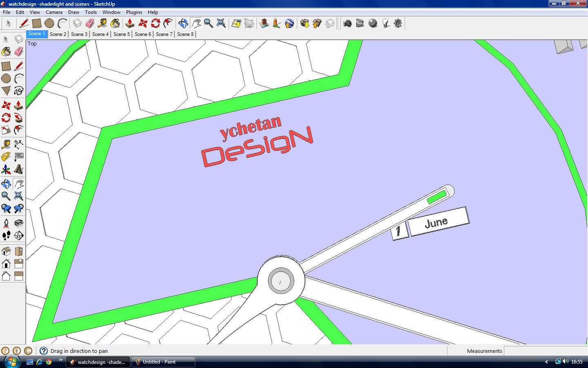The height and width of the screenshot is (368, 588).
Task: Switch to the Left standard view
Action: point(18,276)
